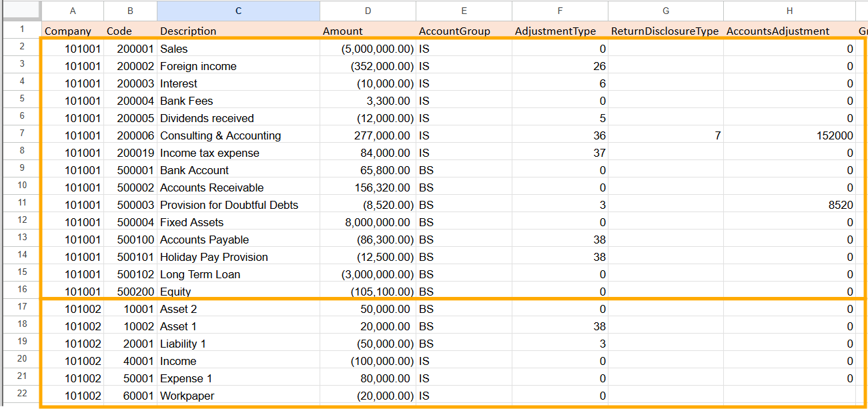The height and width of the screenshot is (409, 868).
Task: Click the 'Amount' header cell
Action: pyautogui.click(x=368, y=31)
